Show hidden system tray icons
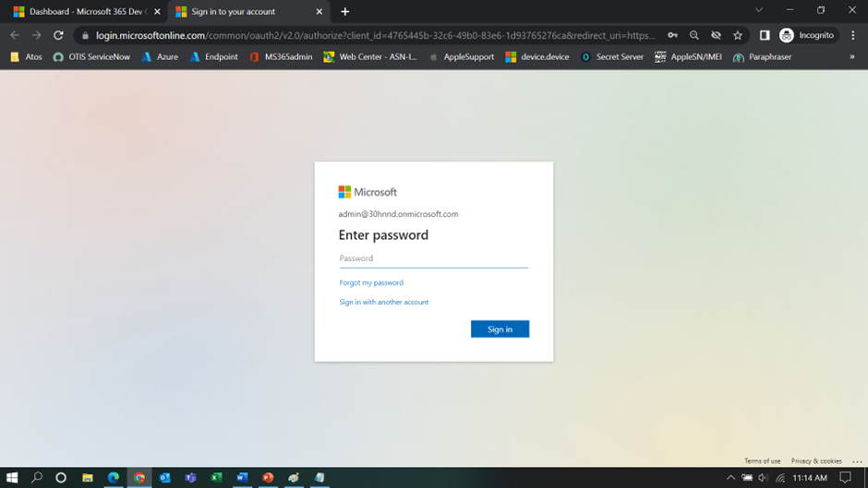Image resolution: width=868 pixels, height=488 pixels. tap(730, 478)
